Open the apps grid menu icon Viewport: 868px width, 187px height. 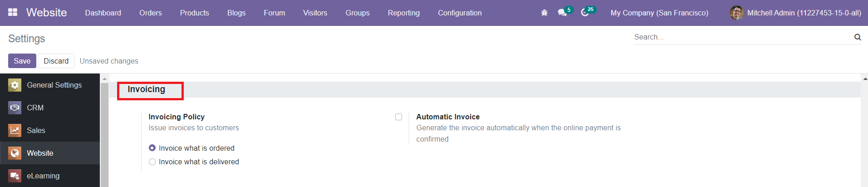pos(13,13)
